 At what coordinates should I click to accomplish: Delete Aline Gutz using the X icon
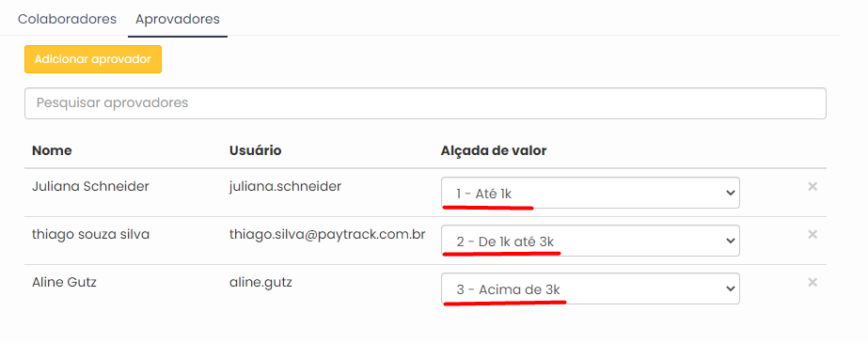coord(813,283)
